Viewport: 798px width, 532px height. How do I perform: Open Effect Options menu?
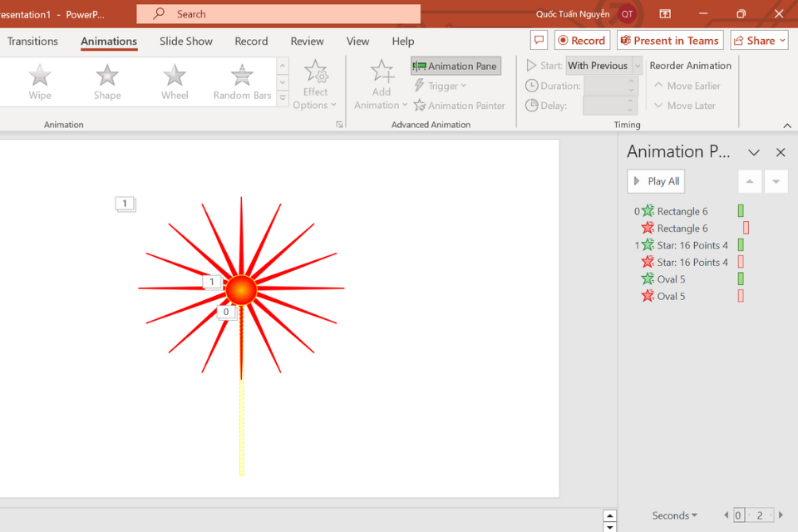pos(315,85)
